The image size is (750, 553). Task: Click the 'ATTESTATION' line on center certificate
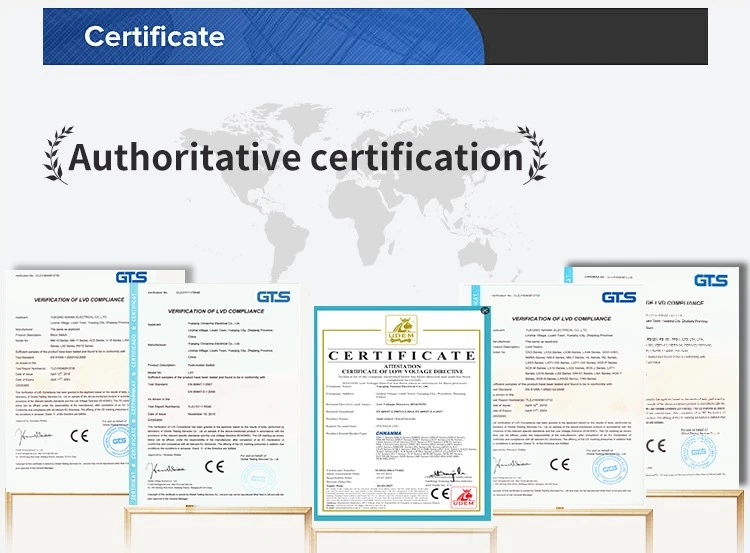click(402, 366)
